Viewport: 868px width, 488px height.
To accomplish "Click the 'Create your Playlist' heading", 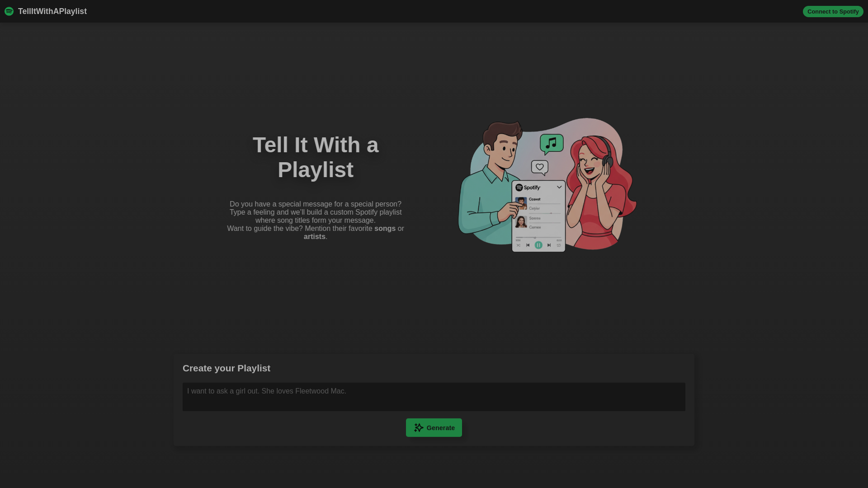I will (x=226, y=368).
